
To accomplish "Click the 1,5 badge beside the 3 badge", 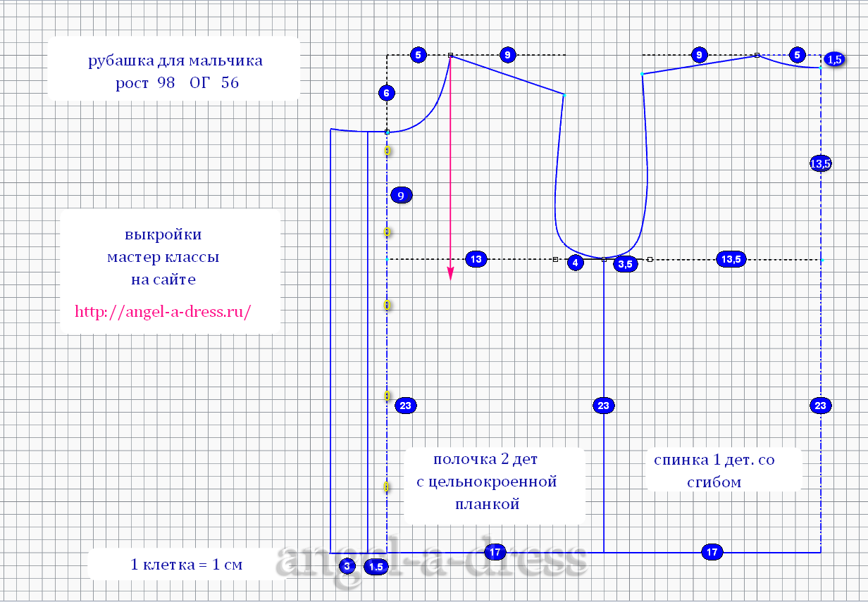I will pos(376,566).
